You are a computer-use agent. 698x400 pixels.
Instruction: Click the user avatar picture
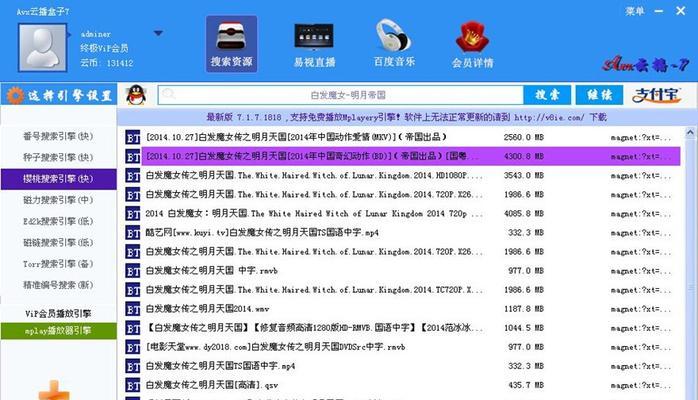42,48
